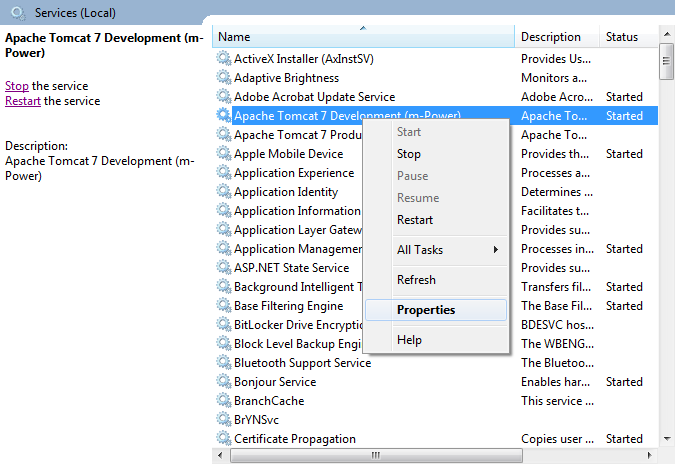Image resolution: width=675 pixels, height=464 pixels.
Task: Select the Base Filtering Engine row name
Action: point(288,306)
